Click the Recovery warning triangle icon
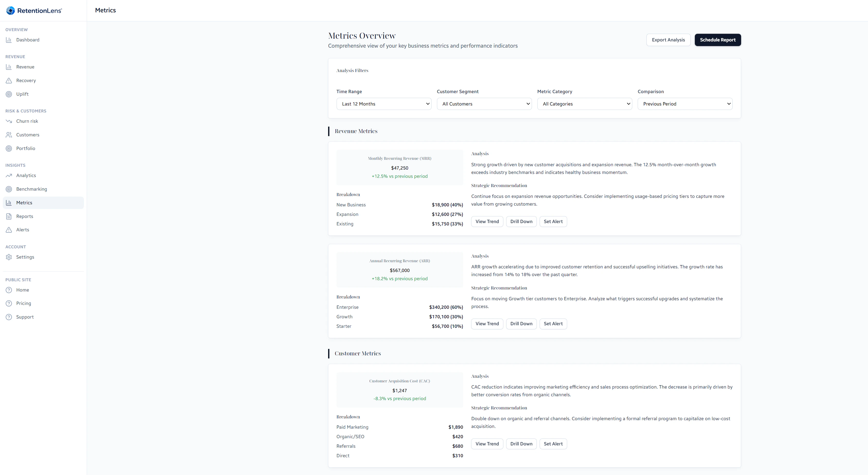 (x=9, y=81)
